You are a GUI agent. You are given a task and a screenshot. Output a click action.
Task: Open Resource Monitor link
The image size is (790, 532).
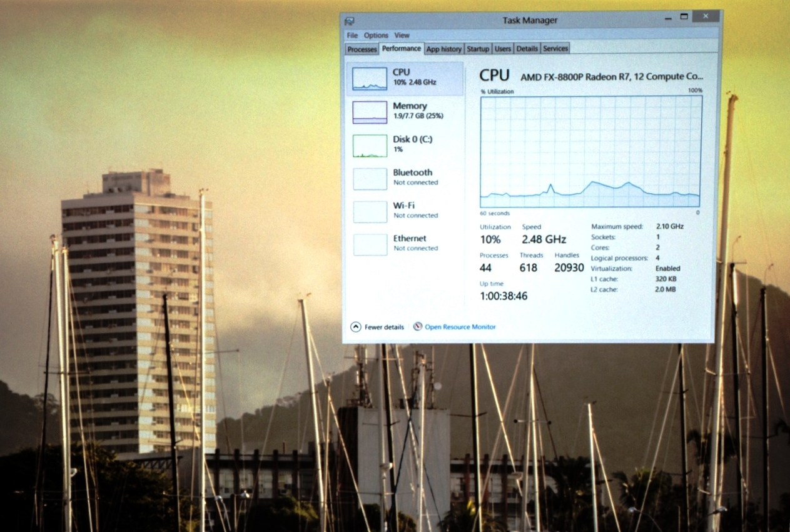click(460, 327)
